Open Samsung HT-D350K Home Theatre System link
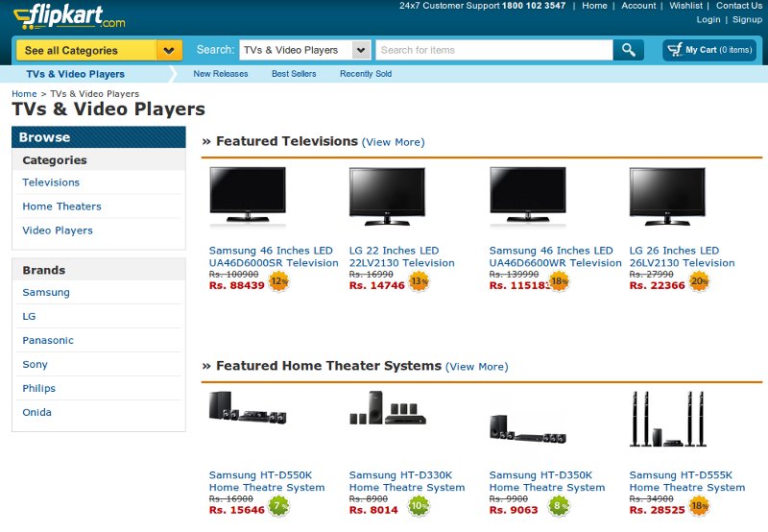This screenshot has height=532, width=768. tap(547, 481)
